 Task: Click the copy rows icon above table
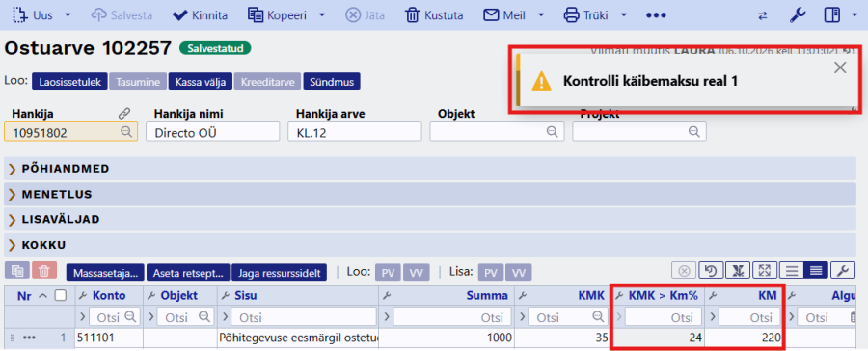17,271
